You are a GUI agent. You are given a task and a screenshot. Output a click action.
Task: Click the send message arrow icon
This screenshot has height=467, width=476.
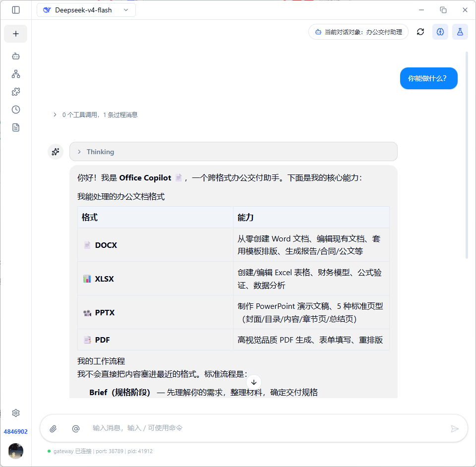(x=455, y=428)
